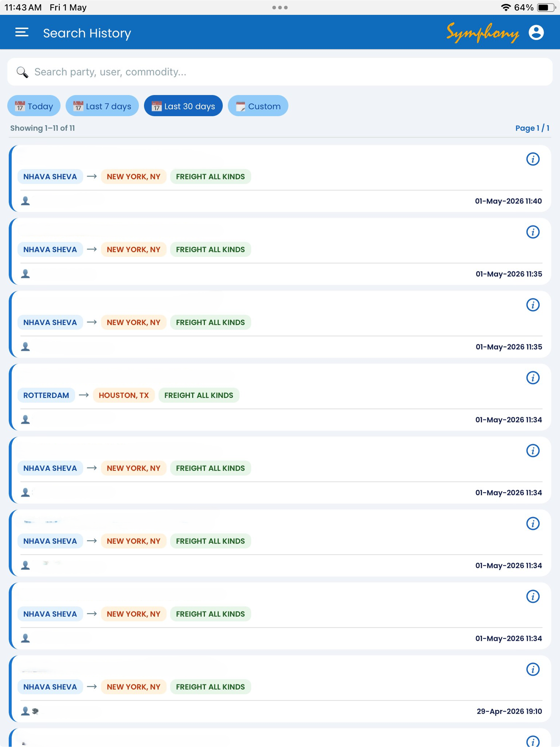The height and width of the screenshot is (747, 560).
Task: Click the magnifier search icon
Action: (22, 72)
